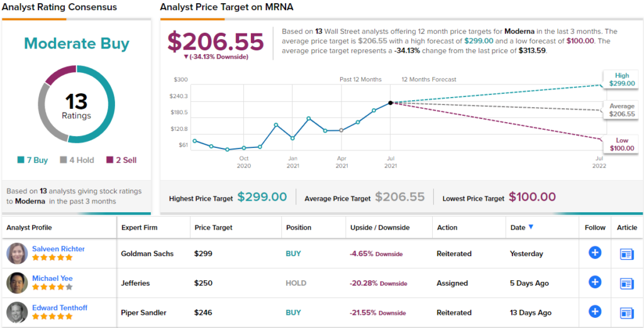Screen dimensions: 644x328
Task: Click the teal Buy legend swatch
Action: click(20, 161)
